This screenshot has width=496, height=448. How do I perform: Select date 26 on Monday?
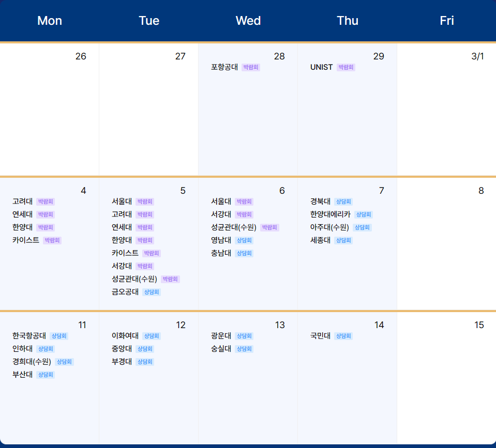pos(81,56)
